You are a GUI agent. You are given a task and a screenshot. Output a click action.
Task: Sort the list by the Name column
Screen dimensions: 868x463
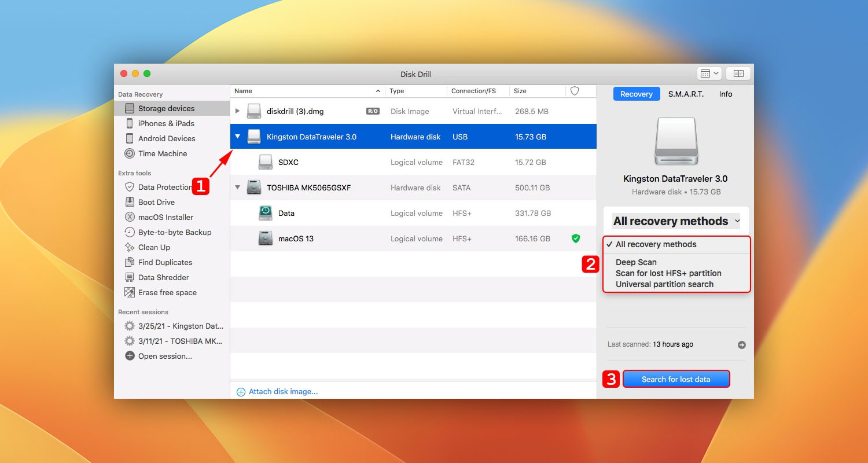click(x=307, y=91)
